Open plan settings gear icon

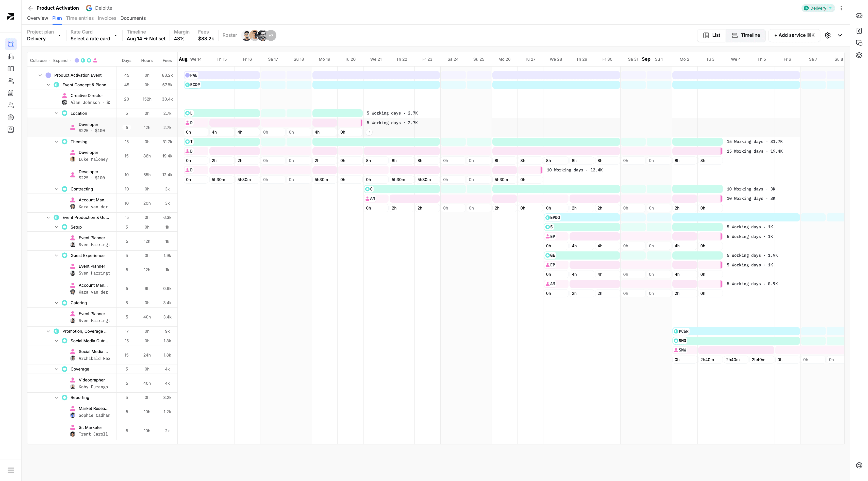click(828, 35)
